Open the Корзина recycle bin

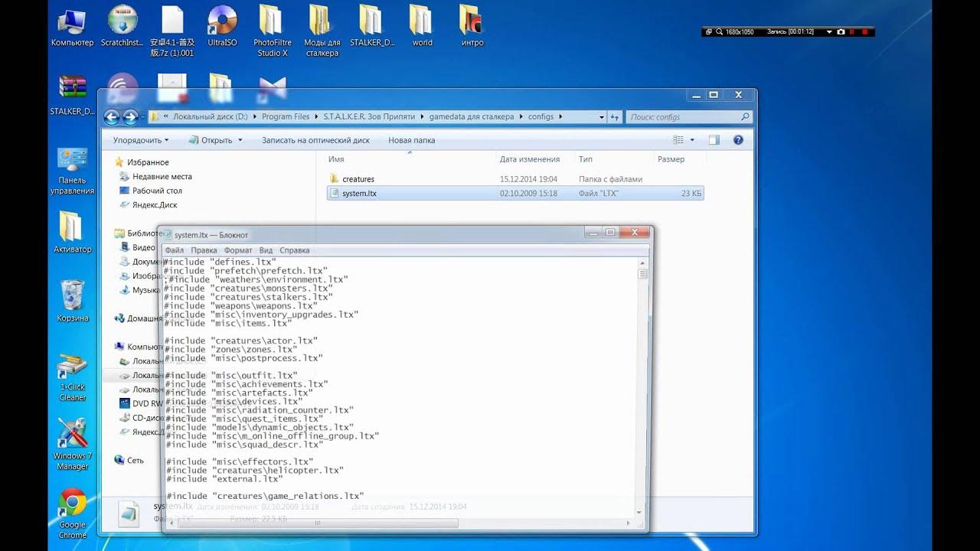point(73,300)
